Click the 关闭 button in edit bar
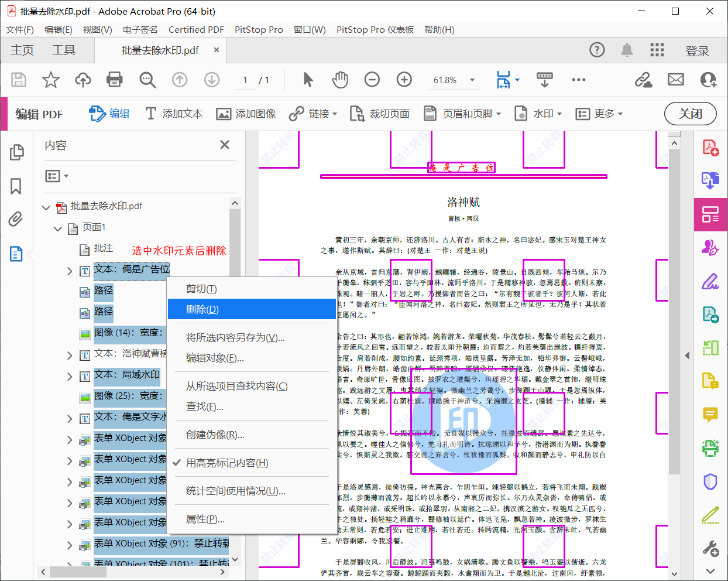The image size is (728, 581). (691, 114)
